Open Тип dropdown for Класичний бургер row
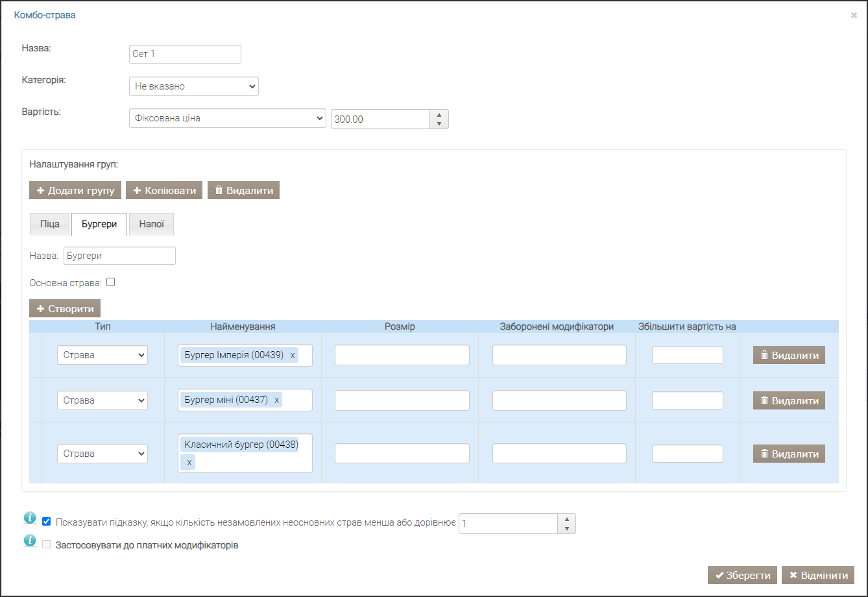This screenshot has height=597, width=868. coord(102,454)
